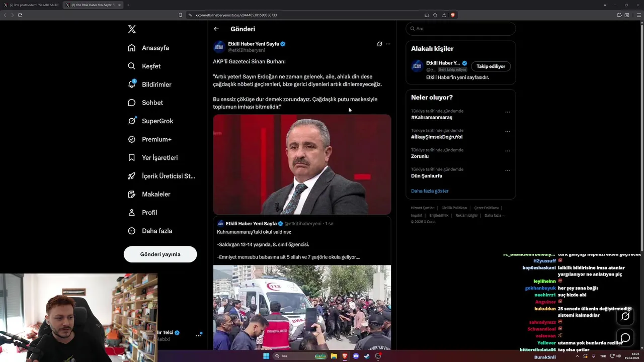The width and height of the screenshot is (644, 362).
Task: Open the Dün Şanlıurfa trend
Action: tap(427, 176)
